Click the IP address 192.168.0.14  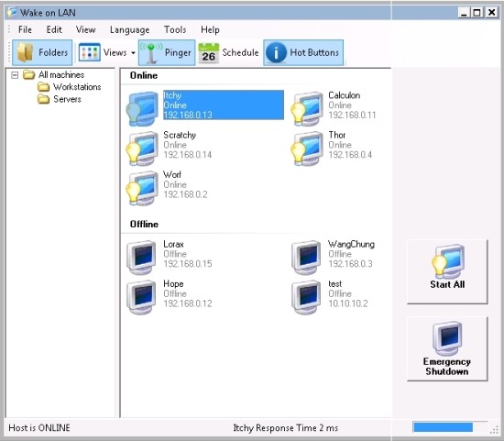(188, 155)
